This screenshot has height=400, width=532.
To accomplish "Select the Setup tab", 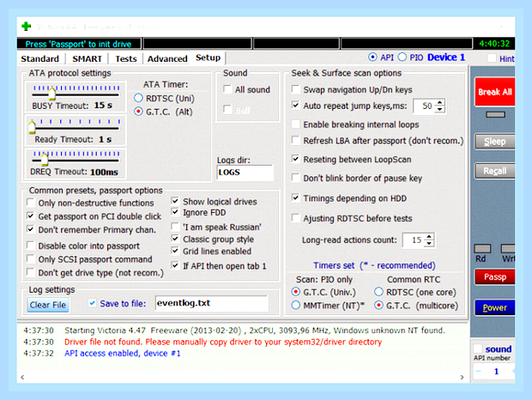I will click(208, 58).
